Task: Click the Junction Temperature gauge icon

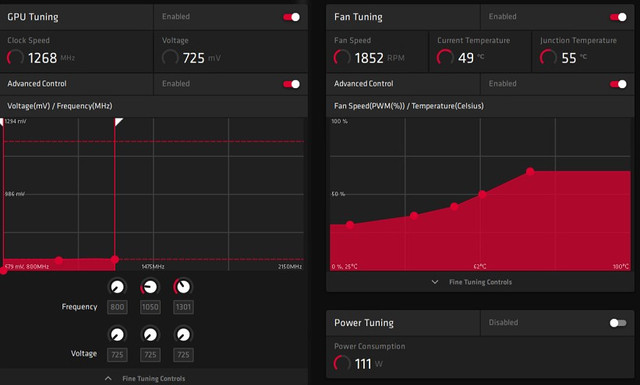Action: point(548,58)
